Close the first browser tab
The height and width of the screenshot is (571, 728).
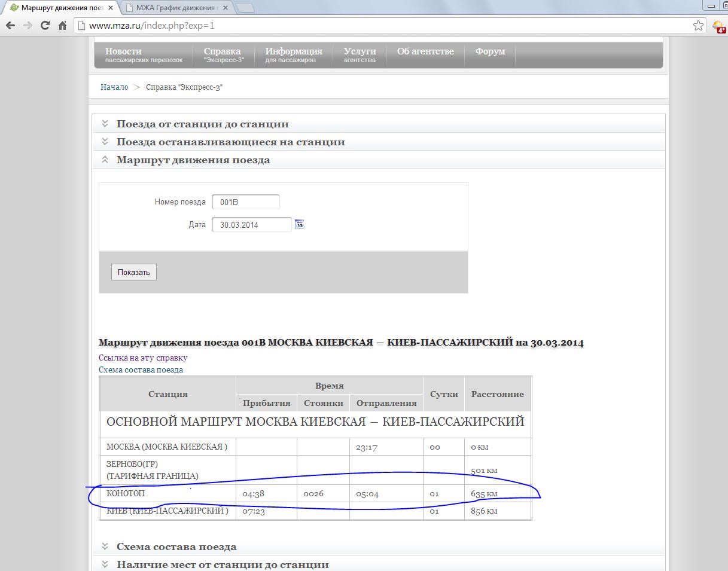pyautogui.click(x=111, y=8)
